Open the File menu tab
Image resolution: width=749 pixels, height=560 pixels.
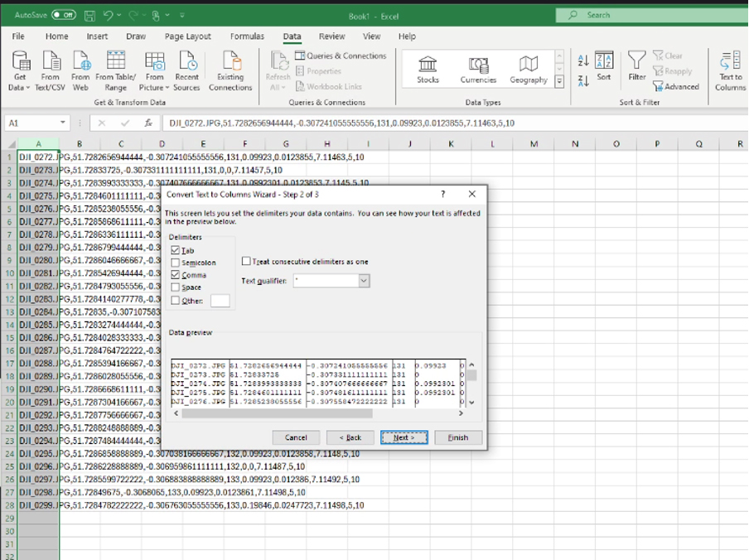[x=18, y=36]
